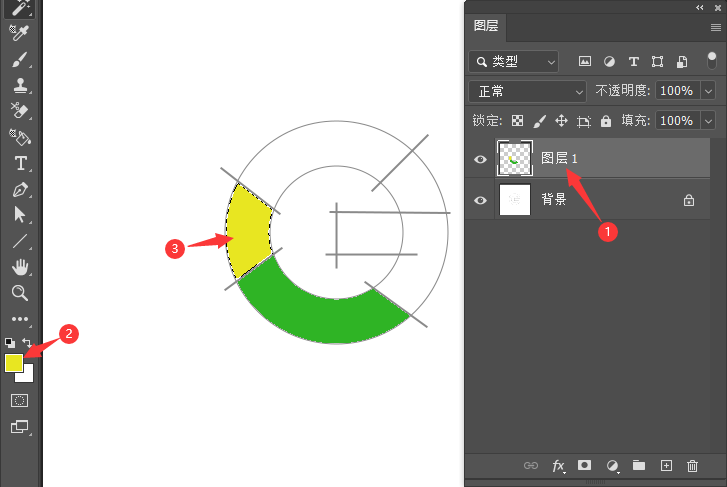The image size is (727, 487).
Task: Select the Pen tool
Action: click(20, 190)
